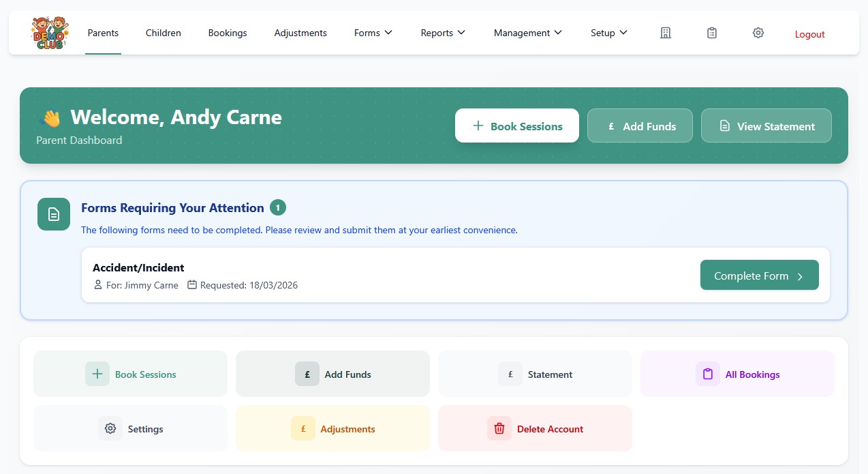This screenshot has width=868, height=474.
Task: Click the Delete Account trash tile
Action: pyautogui.click(x=535, y=429)
